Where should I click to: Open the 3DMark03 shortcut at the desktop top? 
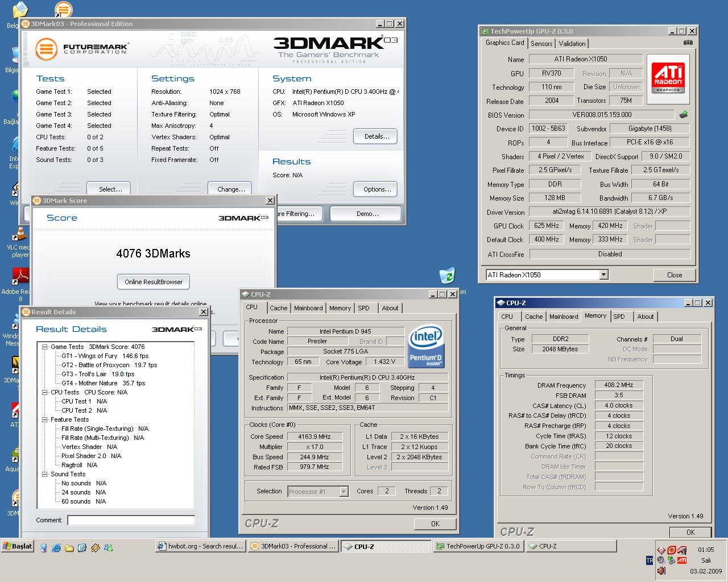pyautogui.click(x=63, y=10)
